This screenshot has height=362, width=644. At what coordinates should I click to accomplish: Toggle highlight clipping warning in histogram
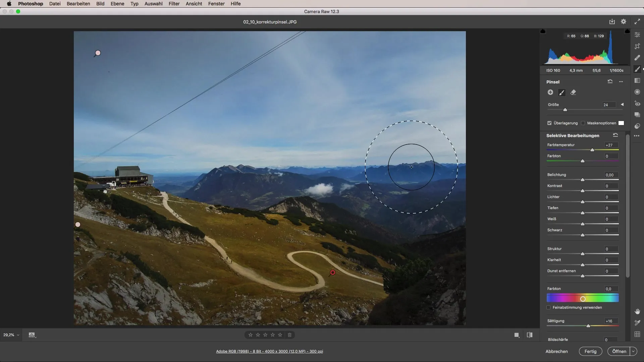[x=627, y=31]
